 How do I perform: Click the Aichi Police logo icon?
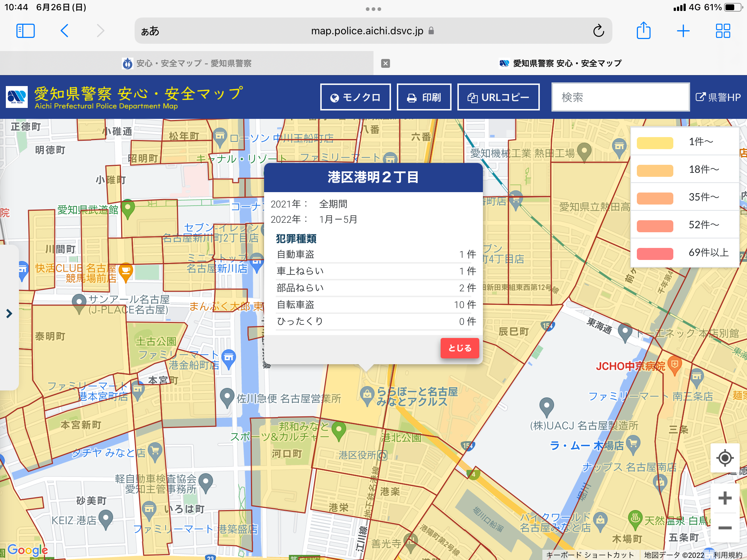click(x=17, y=97)
